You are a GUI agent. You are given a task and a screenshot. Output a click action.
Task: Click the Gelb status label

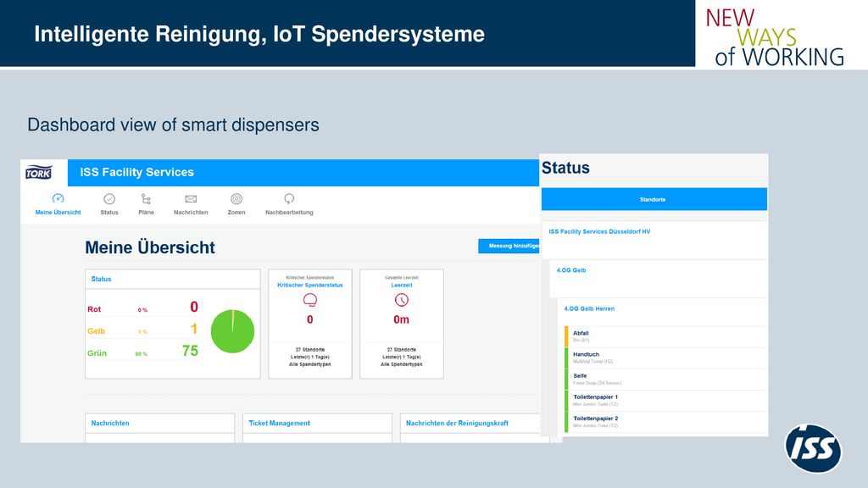(96, 331)
